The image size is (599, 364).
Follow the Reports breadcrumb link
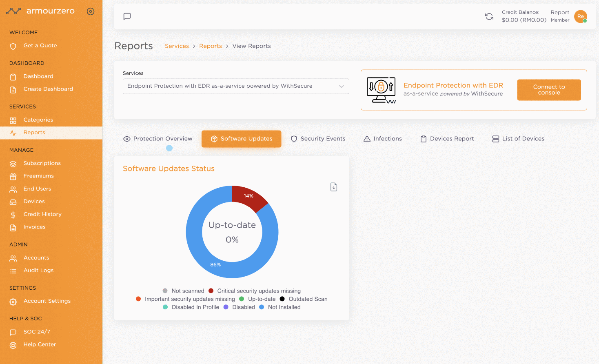click(211, 46)
